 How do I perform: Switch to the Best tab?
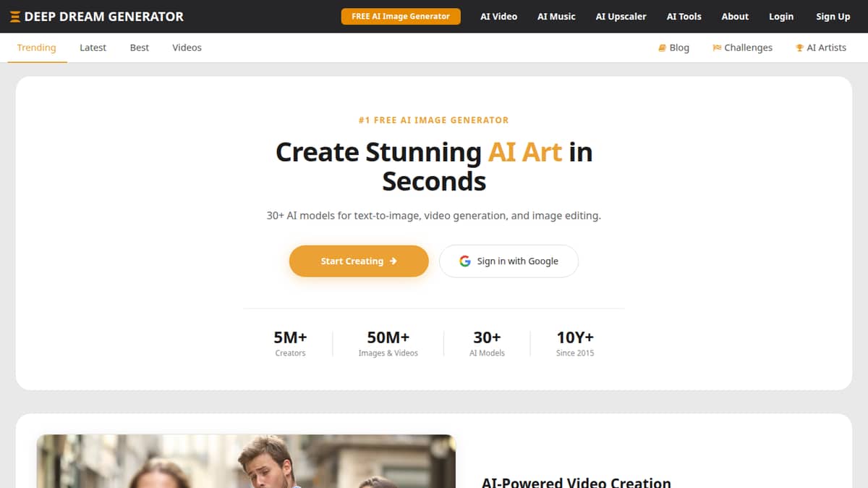(140, 48)
